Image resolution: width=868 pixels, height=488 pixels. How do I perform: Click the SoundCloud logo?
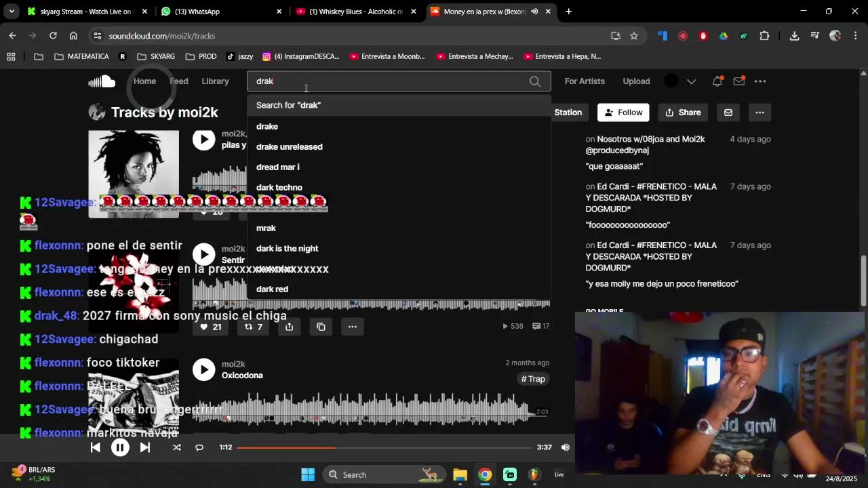102,81
